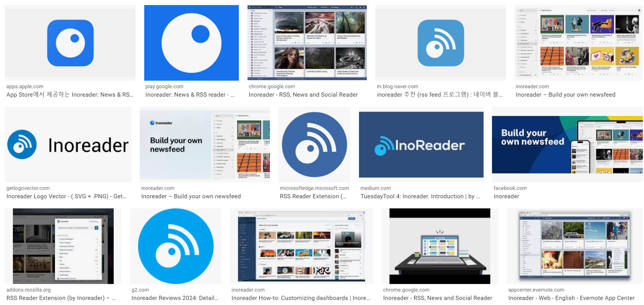This screenshot has width=644, height=305.
Task: Open the App Store Inoreader result title
Action: [70, 95]
